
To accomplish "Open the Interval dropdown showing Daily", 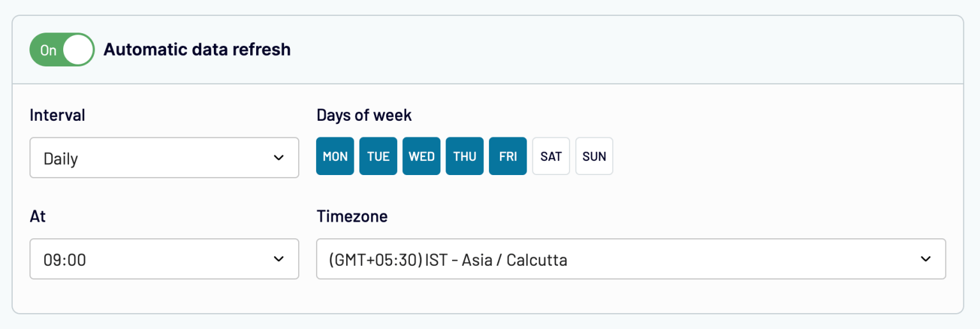I will click(164, 158).
